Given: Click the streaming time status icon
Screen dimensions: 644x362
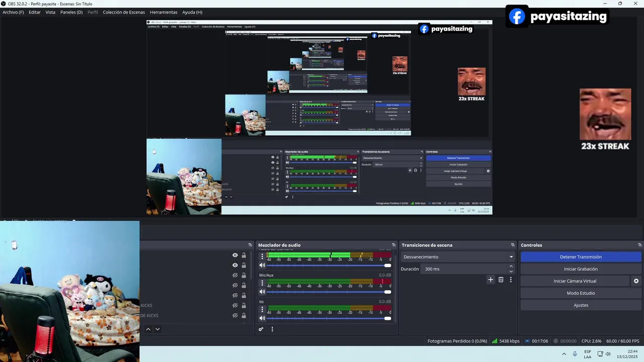Looking at the screenshot, I should click(527, 341).
